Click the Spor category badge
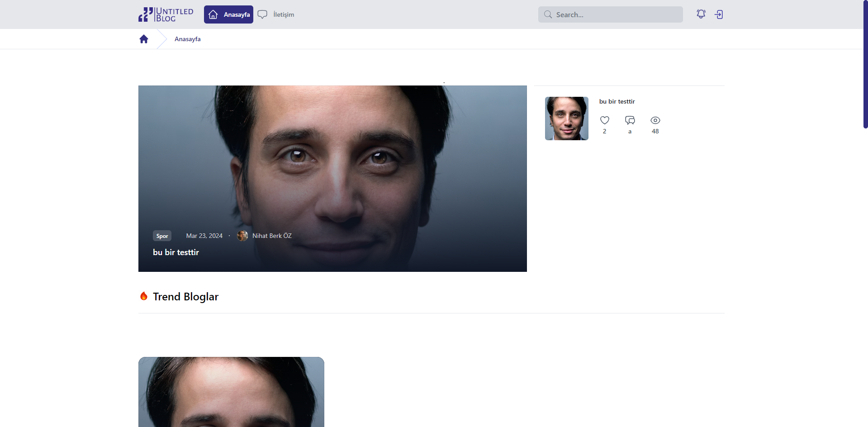This screenshot has width=868, height=427. click(162, 236)
